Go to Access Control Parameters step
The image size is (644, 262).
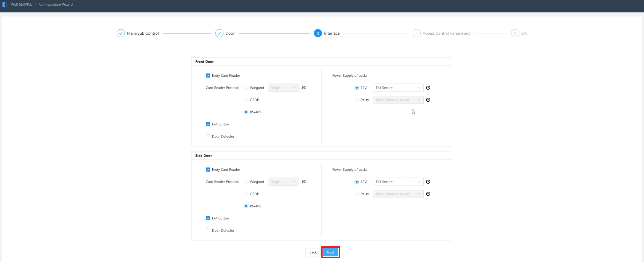(x=446, y=33)
